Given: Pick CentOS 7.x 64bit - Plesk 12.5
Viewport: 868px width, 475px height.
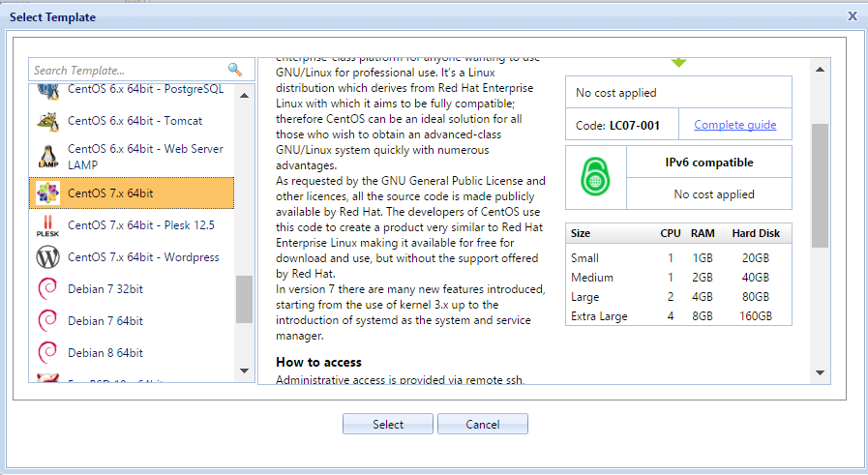Looking at the screenshot, I should (x=132, y=225).
